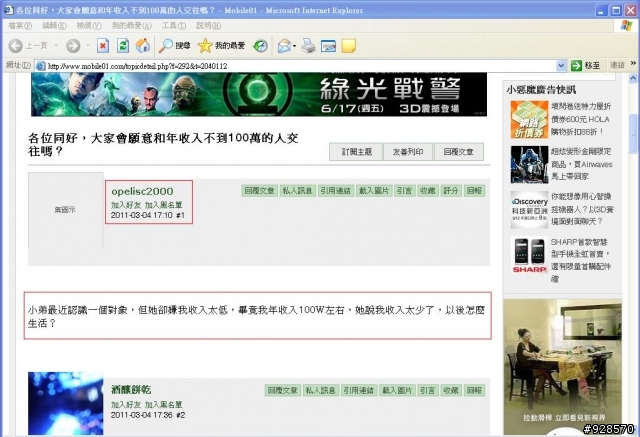Refresh the page with green arrows icon
This screenshot has width=640, height=437.
click(x=123, y=46)
